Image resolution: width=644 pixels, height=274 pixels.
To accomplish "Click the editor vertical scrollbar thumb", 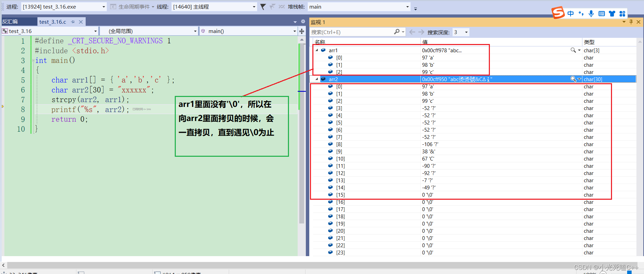I will (x=302, y=134).
